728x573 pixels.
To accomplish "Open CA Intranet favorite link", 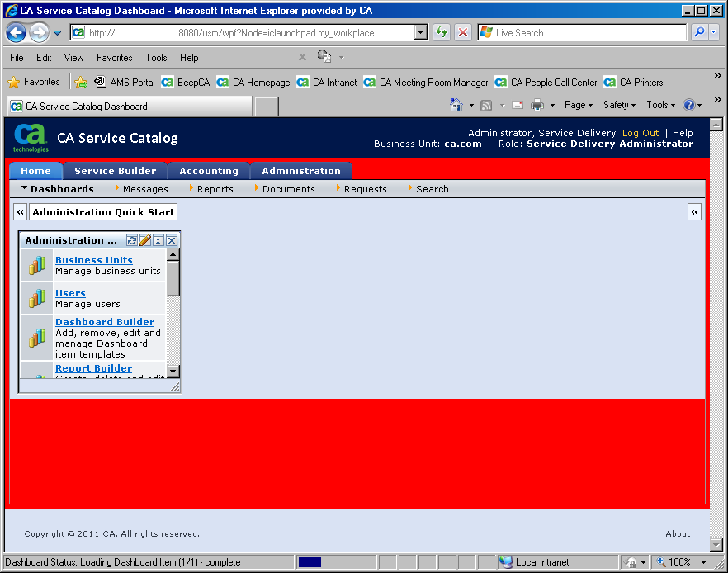I will pos(327,83).
